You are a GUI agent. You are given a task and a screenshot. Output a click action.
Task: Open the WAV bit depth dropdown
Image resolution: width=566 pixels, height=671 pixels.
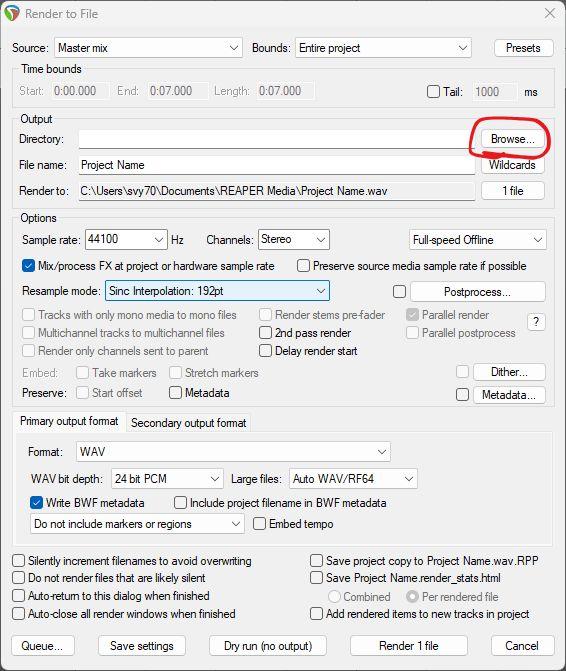coord(167,478)
